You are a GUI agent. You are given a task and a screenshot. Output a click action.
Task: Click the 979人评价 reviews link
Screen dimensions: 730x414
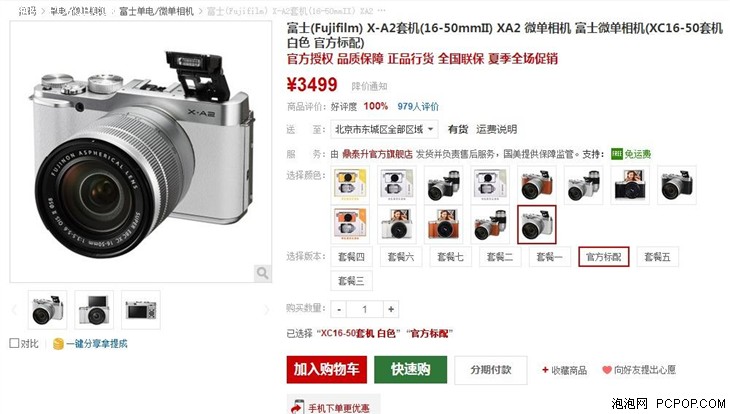coord(418,107)
